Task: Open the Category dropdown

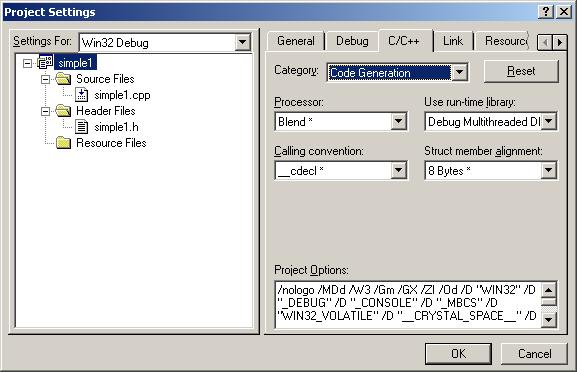Action: coord(459,72)
